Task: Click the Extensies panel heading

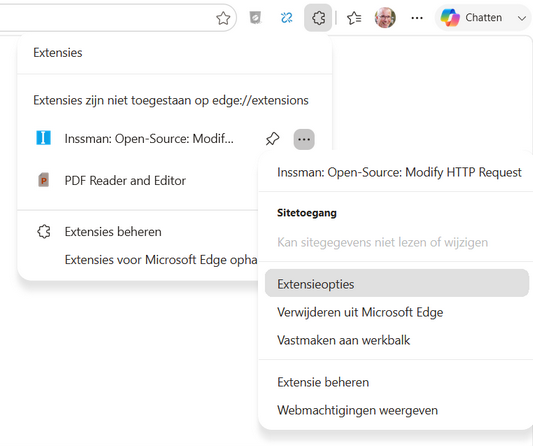Action: tap(58, 53)
